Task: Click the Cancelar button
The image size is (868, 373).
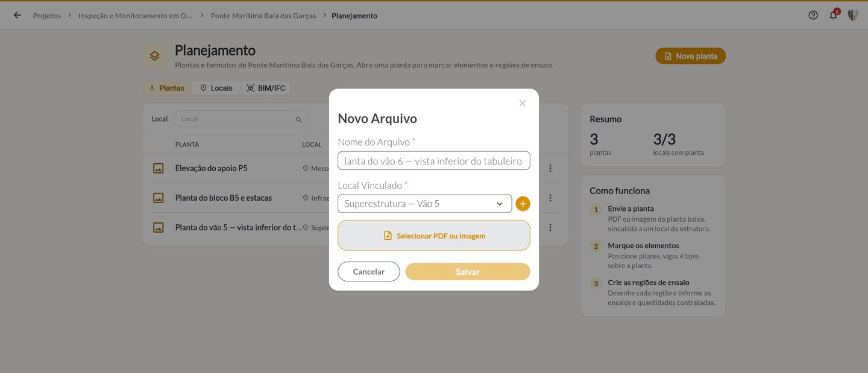Action: point(369,272)
